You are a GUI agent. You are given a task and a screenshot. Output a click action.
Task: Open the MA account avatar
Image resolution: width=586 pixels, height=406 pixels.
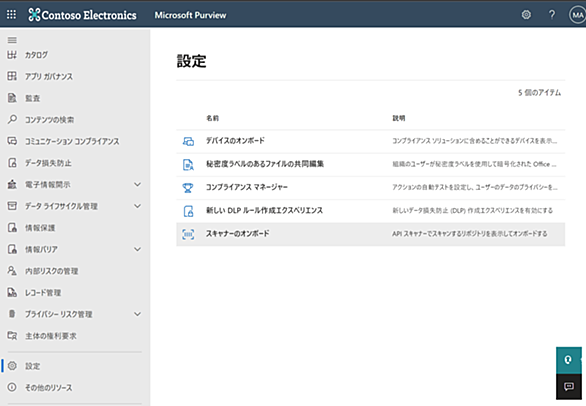pos(577,15)
